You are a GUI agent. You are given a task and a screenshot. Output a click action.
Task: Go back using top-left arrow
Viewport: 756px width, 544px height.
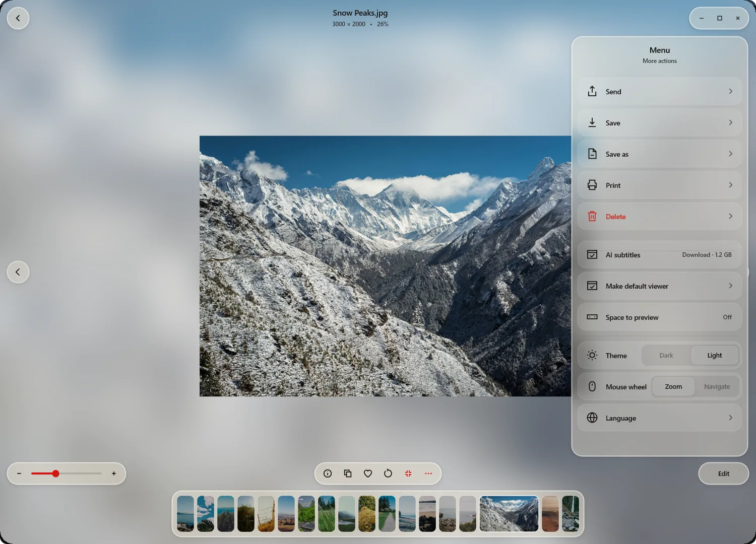tap(18, 18)
